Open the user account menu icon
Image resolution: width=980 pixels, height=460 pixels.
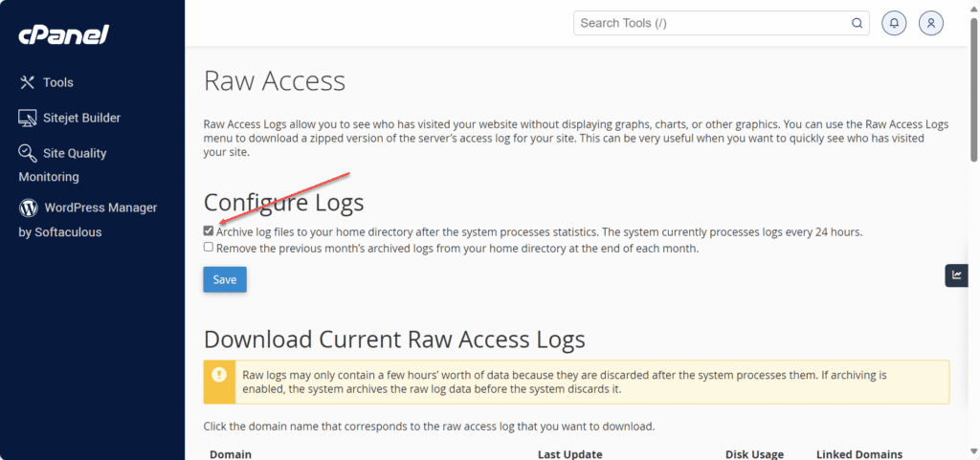point(931,23)
